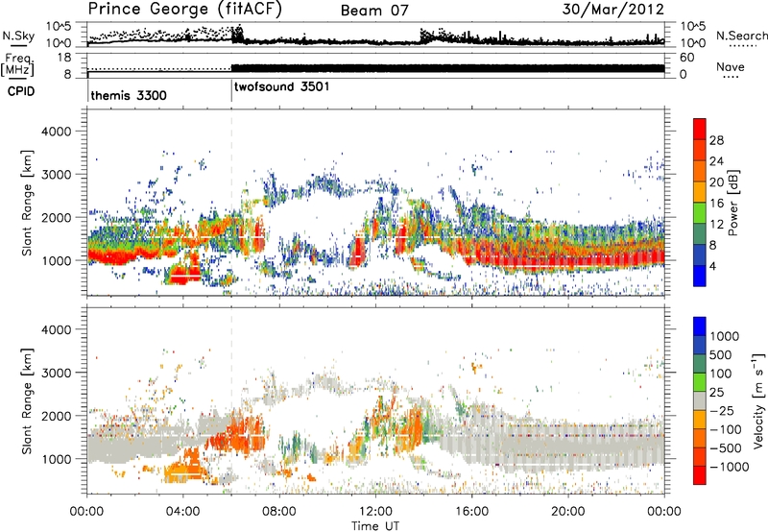This screenshot has width=768, height=532.
Task: Click the 'Nave' legend label
Action: tap(730, 67)
